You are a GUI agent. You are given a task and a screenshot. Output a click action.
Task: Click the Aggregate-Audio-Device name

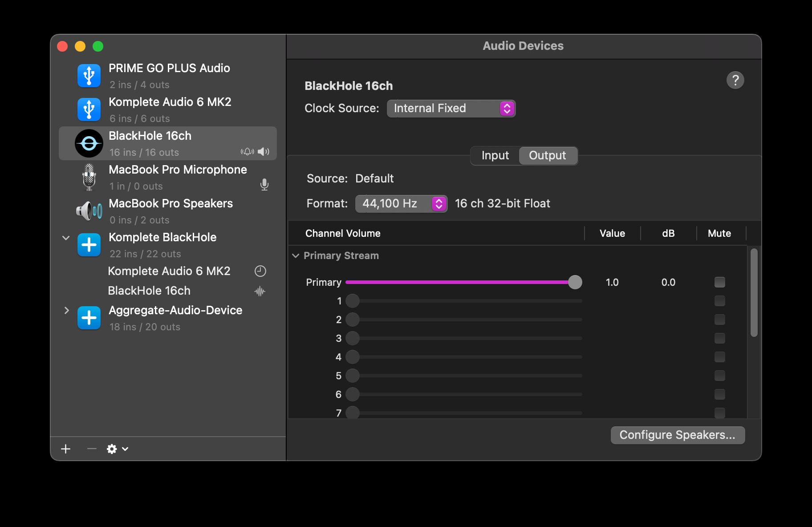point(175,310)
